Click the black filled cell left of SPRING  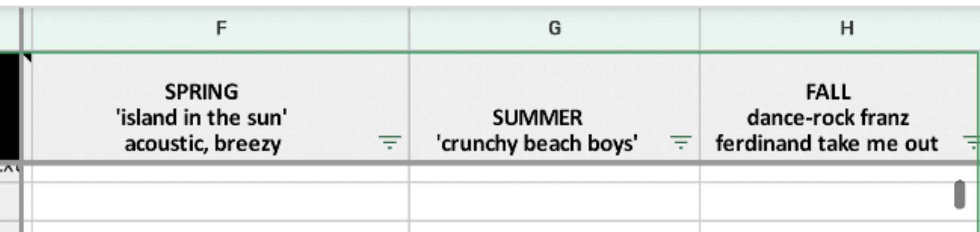pyautogui.click(x=10, y=106)
